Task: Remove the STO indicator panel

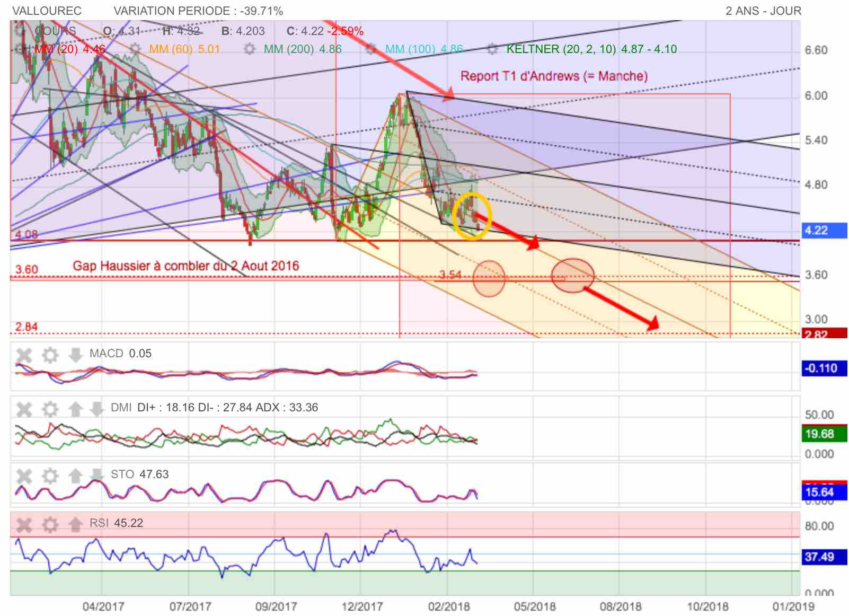Action: coord(24,476)
